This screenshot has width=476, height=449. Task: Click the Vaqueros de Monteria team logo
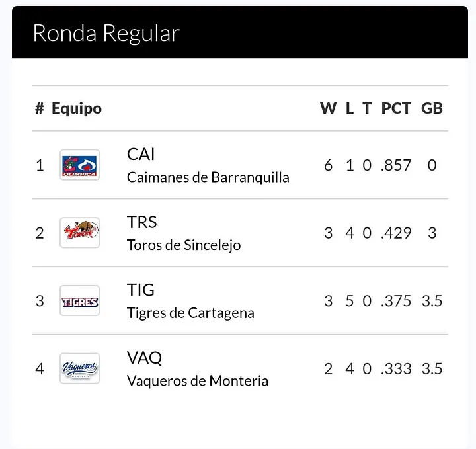tap(79, 368)
